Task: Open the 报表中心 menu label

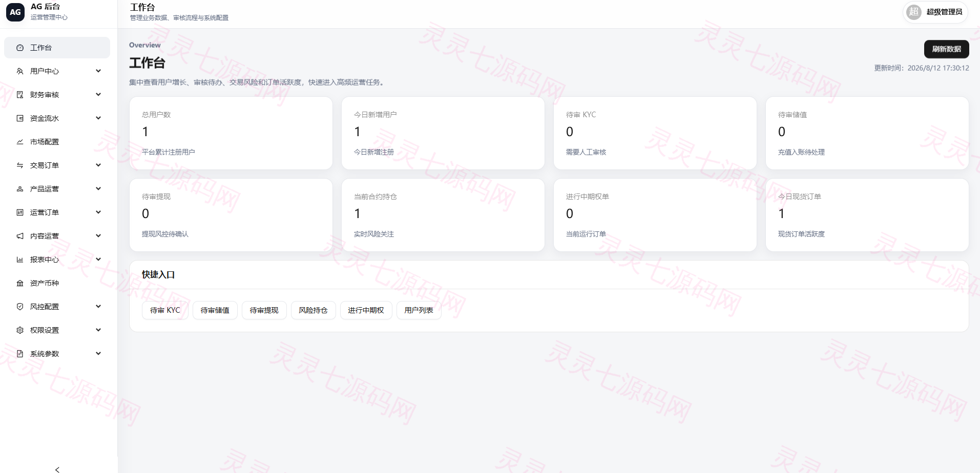Action: (x=45, y=260)
